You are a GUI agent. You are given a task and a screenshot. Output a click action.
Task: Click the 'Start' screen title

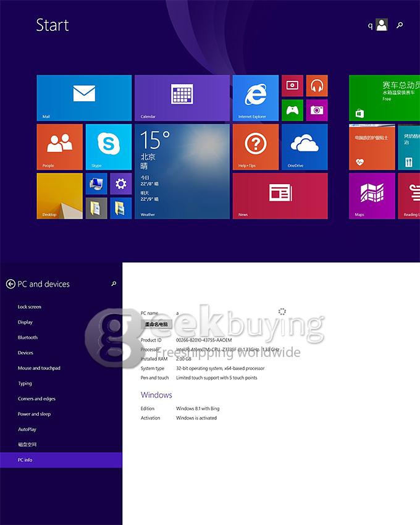click(x=52, y=25)
